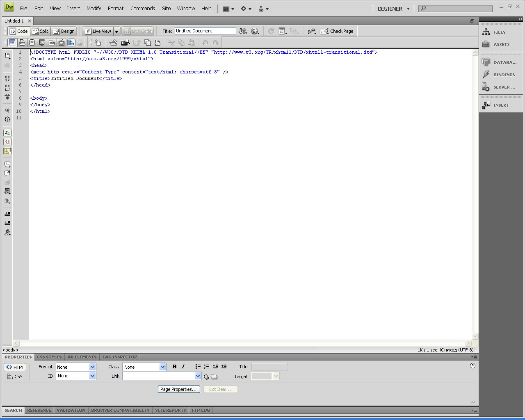Open DESIGNER workspace switcher
The height and width of the screenshot is (420, 525).
(393, 9)
